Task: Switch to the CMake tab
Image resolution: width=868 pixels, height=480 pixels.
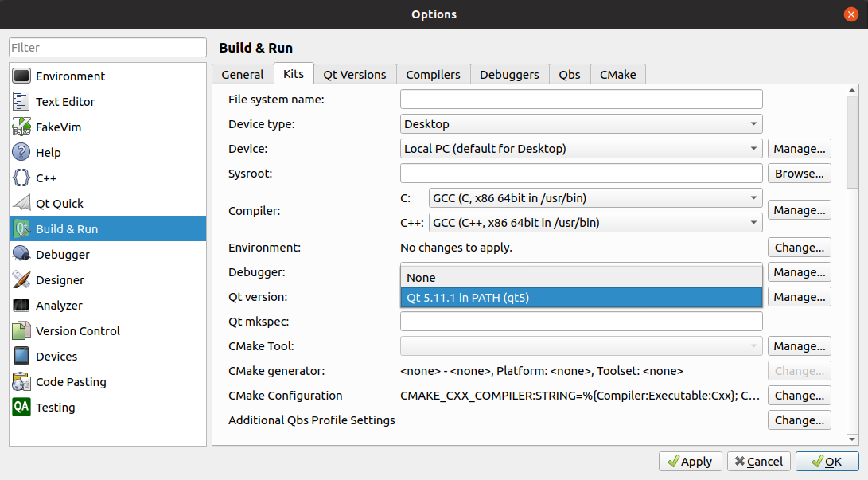Action: (x=617, y=75)
